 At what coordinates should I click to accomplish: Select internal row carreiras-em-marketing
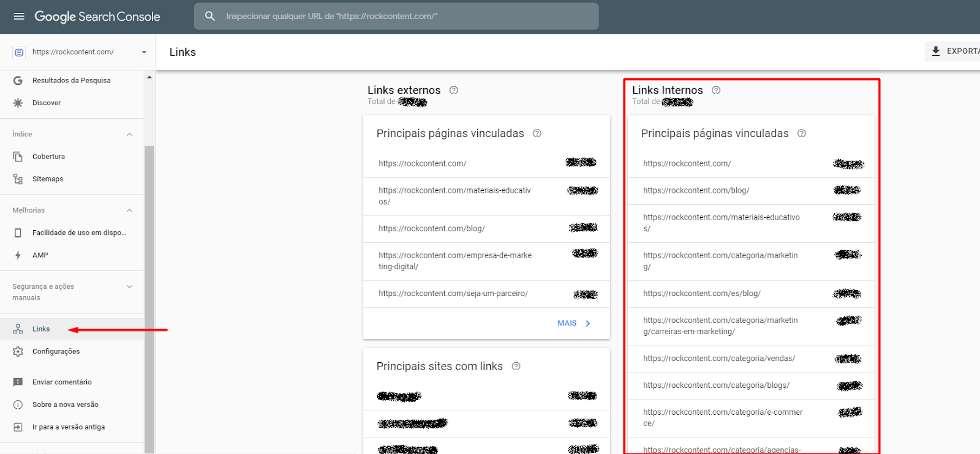pyautogui.click(x=751, y=326)
